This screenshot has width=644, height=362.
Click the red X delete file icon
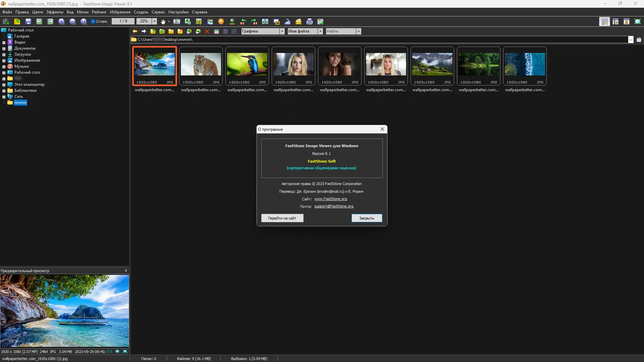(207, 32)
